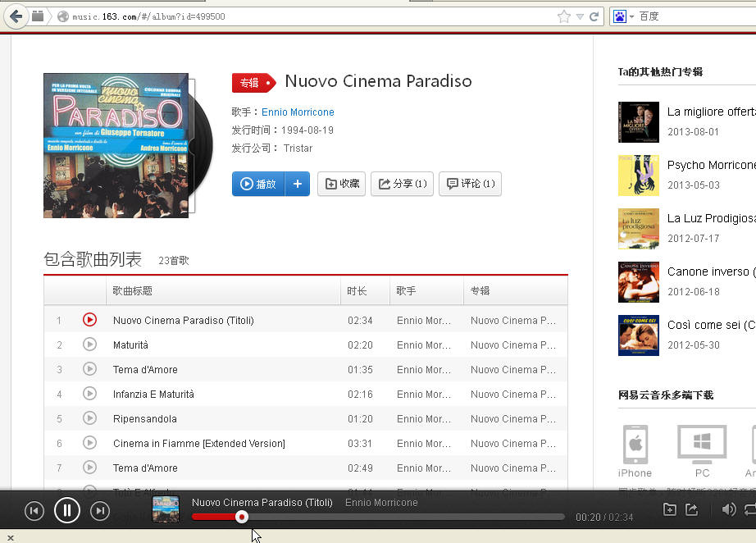The image size is (756, 543).
Task: Open the URL history dropdown arrow
Action: [x=580, y=17]
